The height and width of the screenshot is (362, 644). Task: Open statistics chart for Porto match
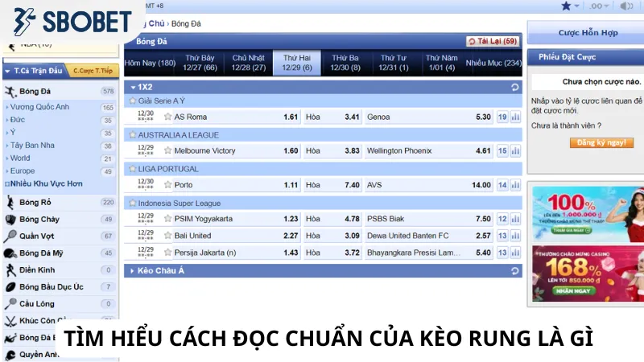point(515,185)
